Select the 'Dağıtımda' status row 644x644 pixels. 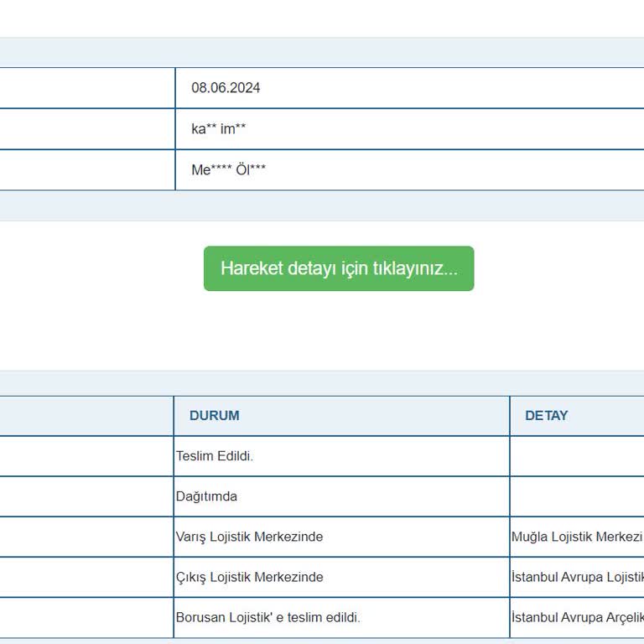206,496
